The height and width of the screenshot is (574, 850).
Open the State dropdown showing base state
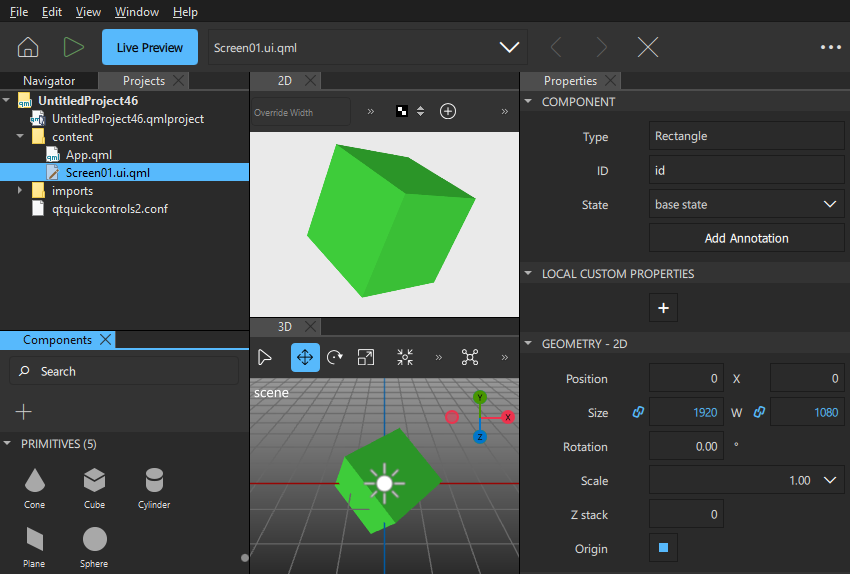pos(746,204)
